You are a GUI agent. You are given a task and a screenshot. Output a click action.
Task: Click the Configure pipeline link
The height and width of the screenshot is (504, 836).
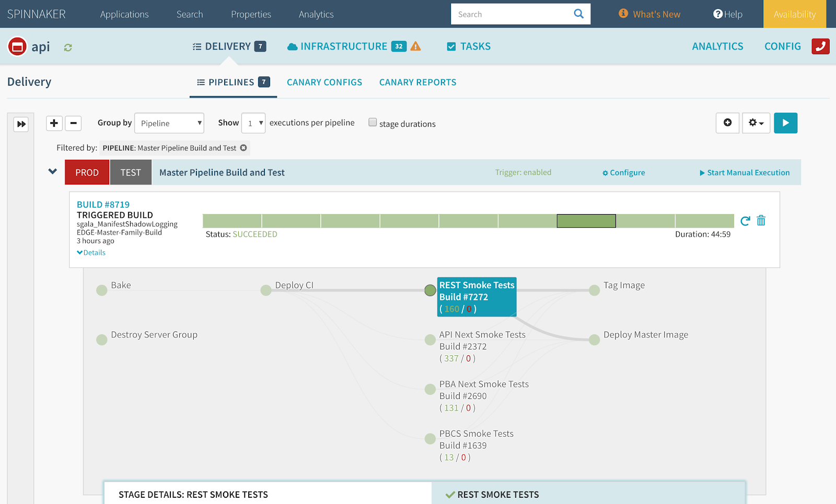(624, 173)
